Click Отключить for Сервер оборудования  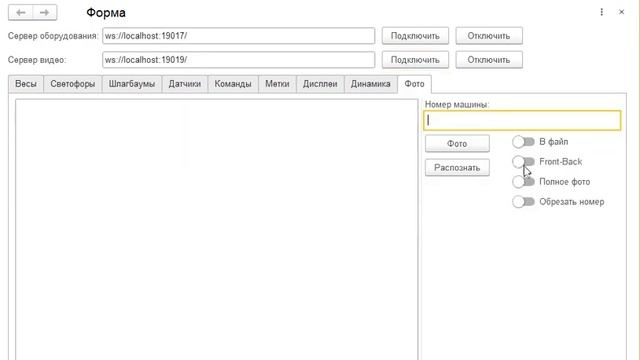point(489,36)
